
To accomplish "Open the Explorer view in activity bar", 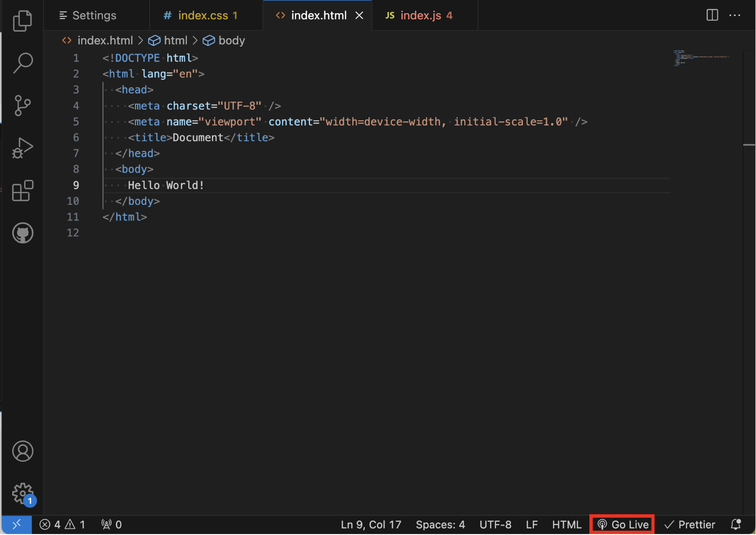I will tap(22, 21).
